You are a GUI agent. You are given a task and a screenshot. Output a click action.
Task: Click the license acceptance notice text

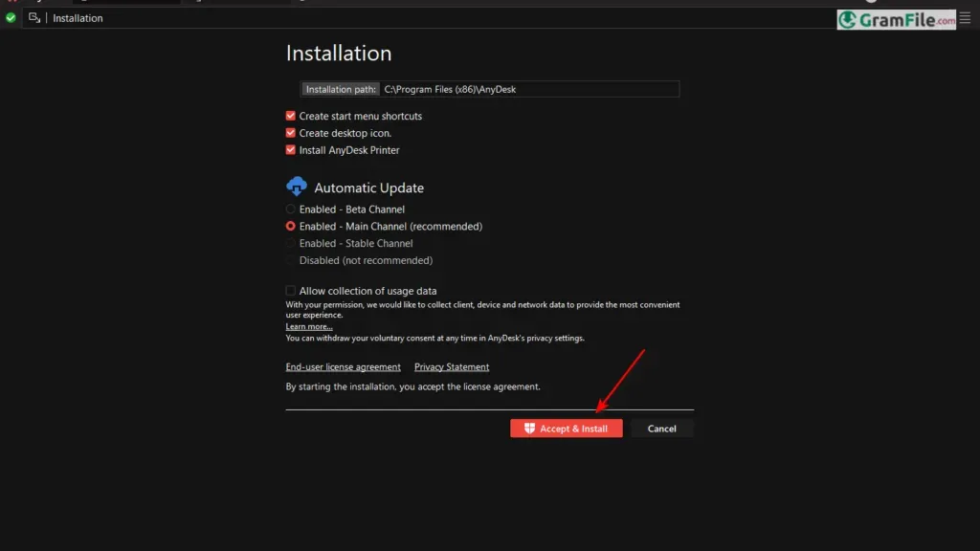coord(413,386)
